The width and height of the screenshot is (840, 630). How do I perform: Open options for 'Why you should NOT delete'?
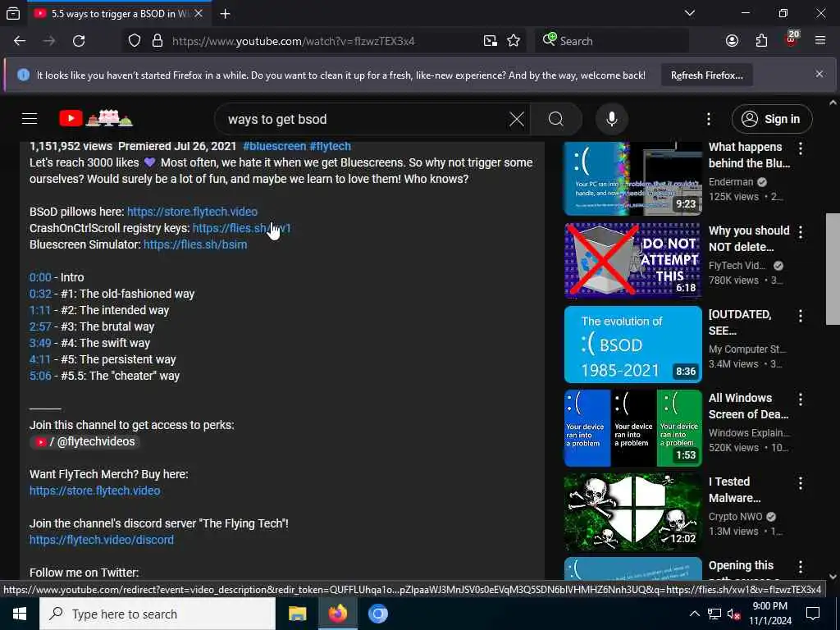[801, 232]
